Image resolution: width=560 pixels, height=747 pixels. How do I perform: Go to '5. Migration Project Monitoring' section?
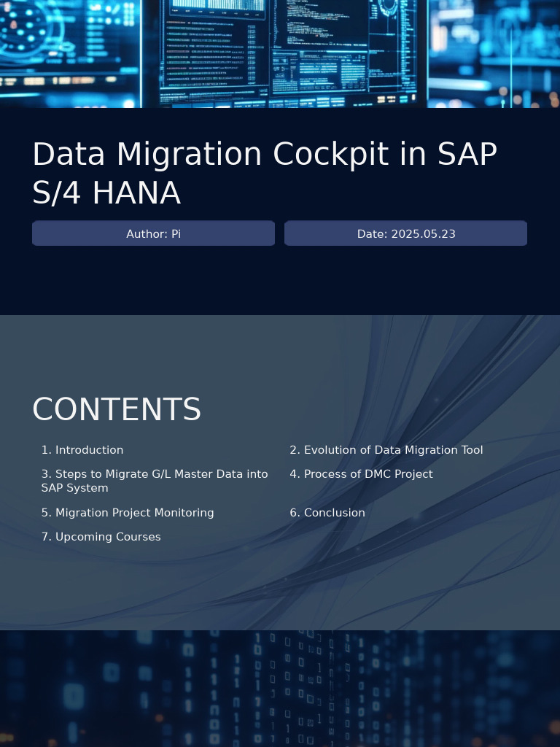point(128,513)
